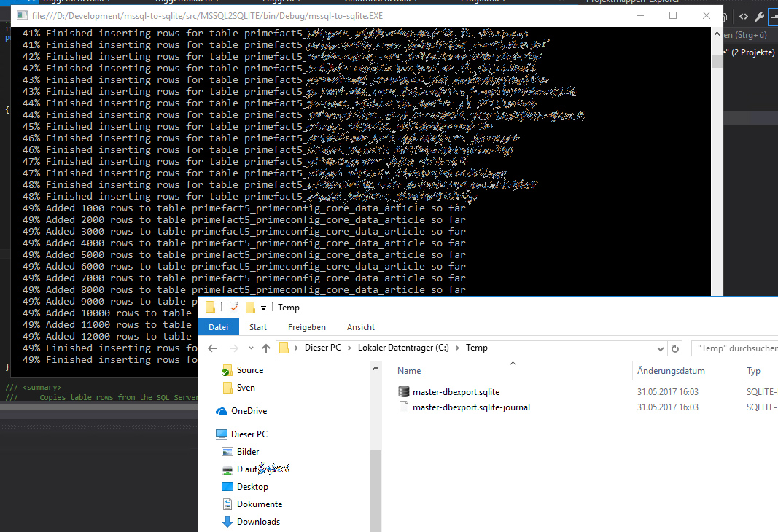Click the Visual Studio code view icon
The height and width of the screenshot is (532, 778).
coord(743,17)
